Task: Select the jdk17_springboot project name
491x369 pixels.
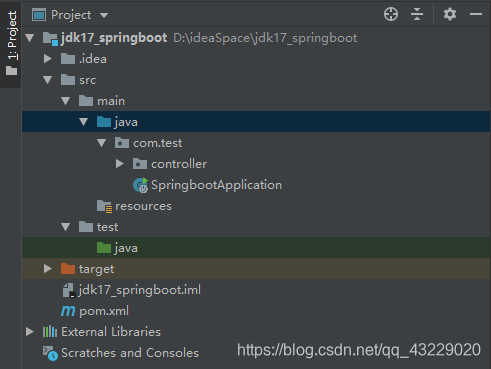Action: [x=114, y=38]
